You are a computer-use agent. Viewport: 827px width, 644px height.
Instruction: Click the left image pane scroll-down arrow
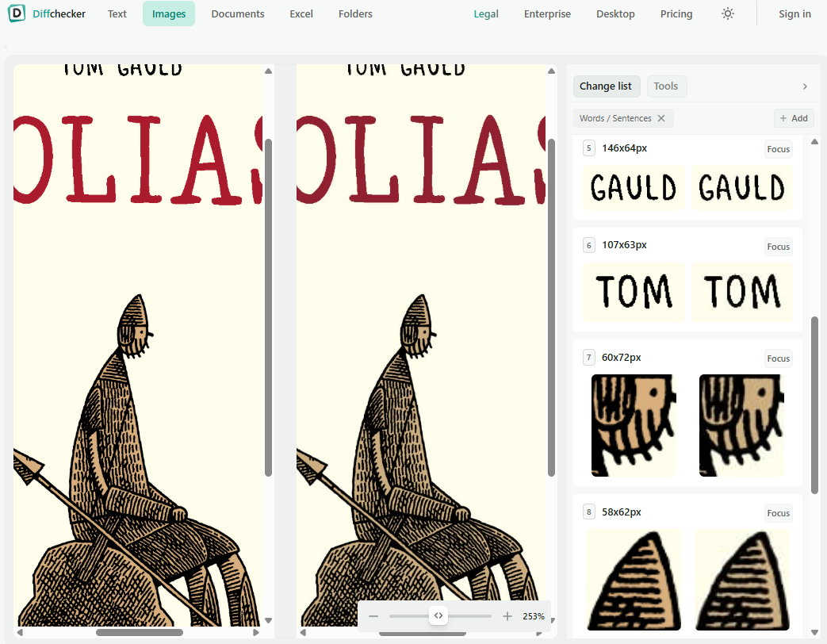[268, 620]
